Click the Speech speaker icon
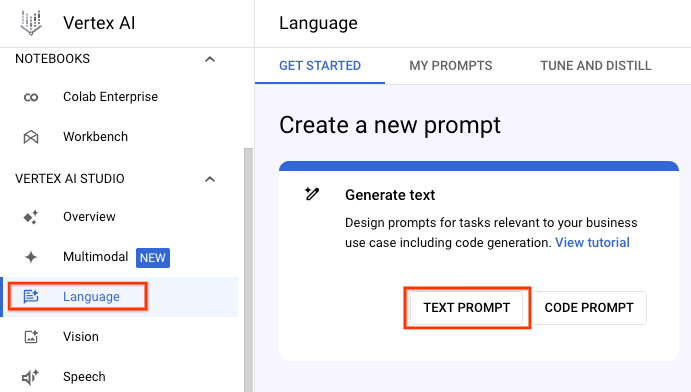 pyautogui.click(x=30, y=377)
